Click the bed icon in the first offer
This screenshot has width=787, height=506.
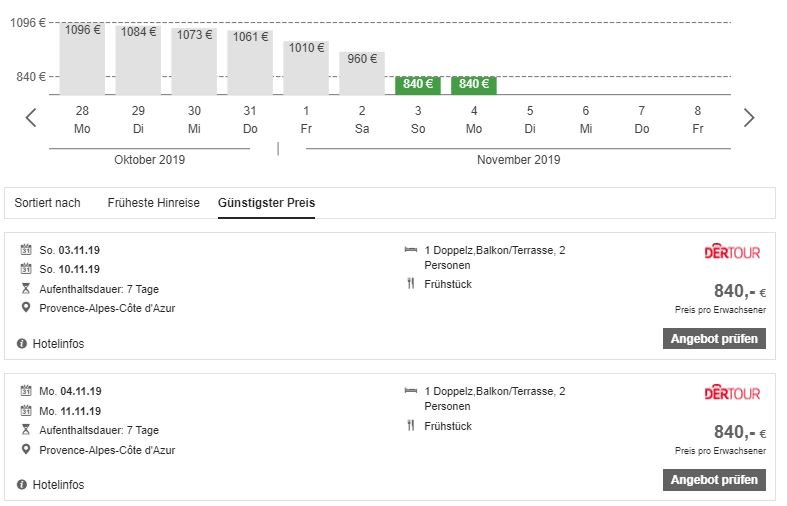(410, 251)
